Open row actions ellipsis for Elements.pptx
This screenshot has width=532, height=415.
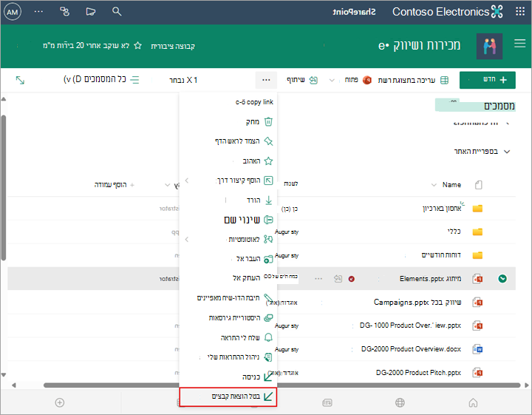point(318,279)
